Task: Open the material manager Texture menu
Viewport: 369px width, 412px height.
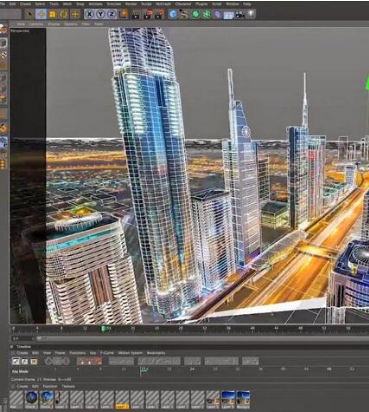Action: pyautogui.click(x=68, y=386)
